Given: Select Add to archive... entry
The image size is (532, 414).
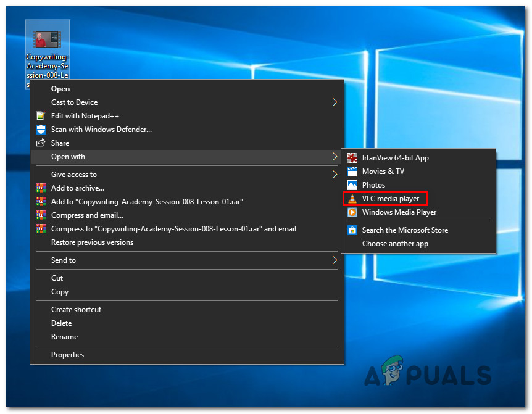Looking at the screenshot, I should click(187, 188).
